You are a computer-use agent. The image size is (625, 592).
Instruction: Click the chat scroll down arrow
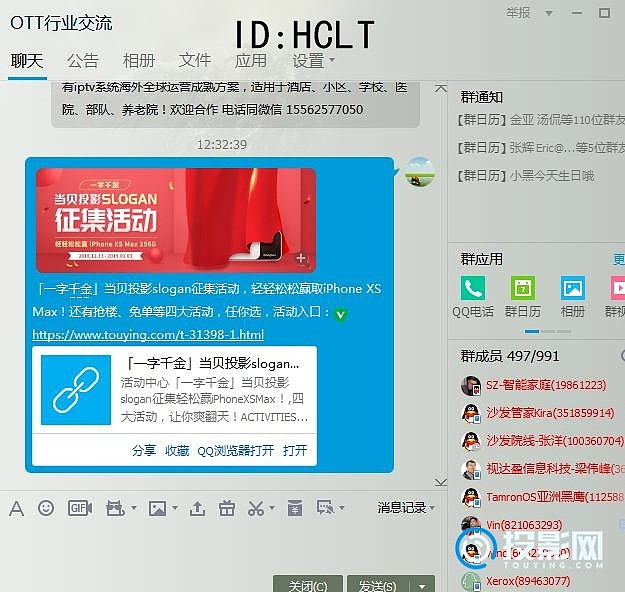[440, 482]
